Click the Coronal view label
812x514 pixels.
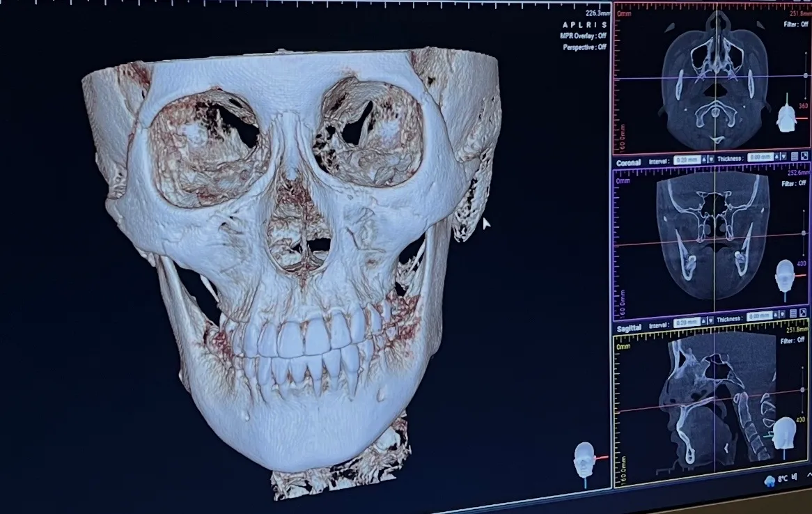click(x=629, y=163)
